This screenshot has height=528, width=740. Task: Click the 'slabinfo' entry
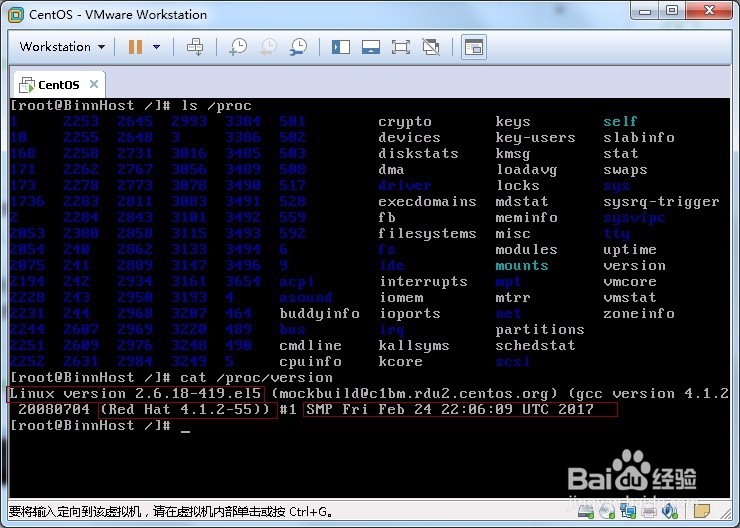click(x=639, y=137)
